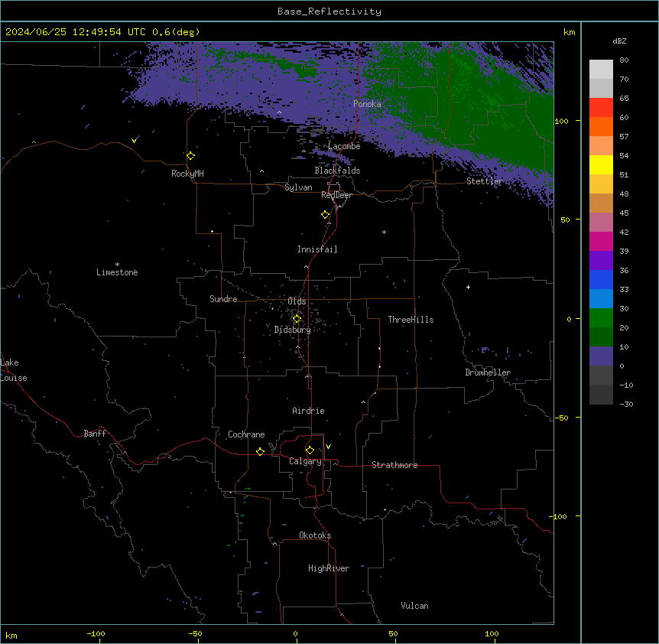Image resolution: width=659 pixels, height=644 pixels.
Task: Pick the slate purple swatch below 10 dBZ
Action: [601, 356]
